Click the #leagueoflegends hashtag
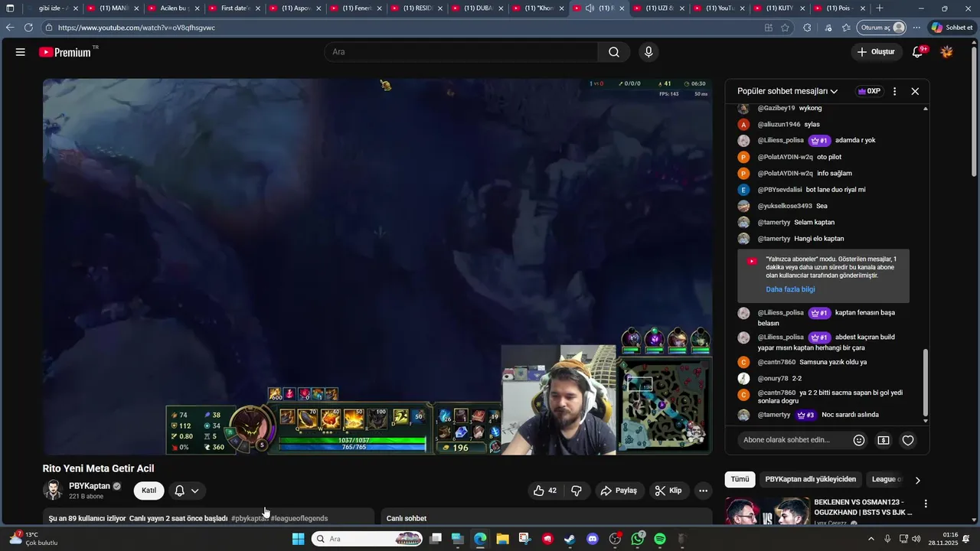 coord(299,518)
